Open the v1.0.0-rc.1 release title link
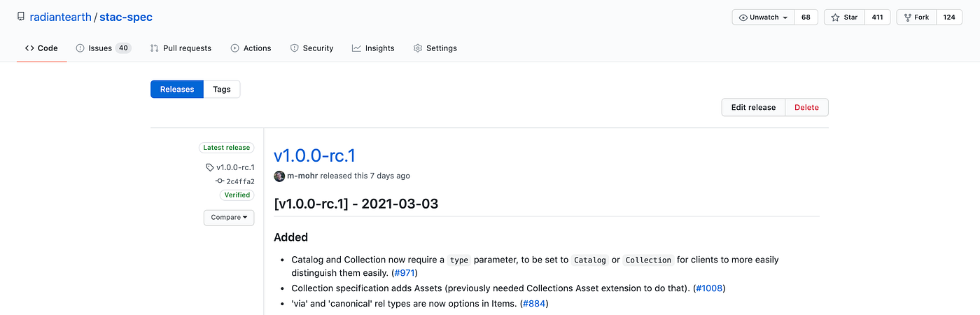Viewport: 980px width, 315px height. point(314,155)
